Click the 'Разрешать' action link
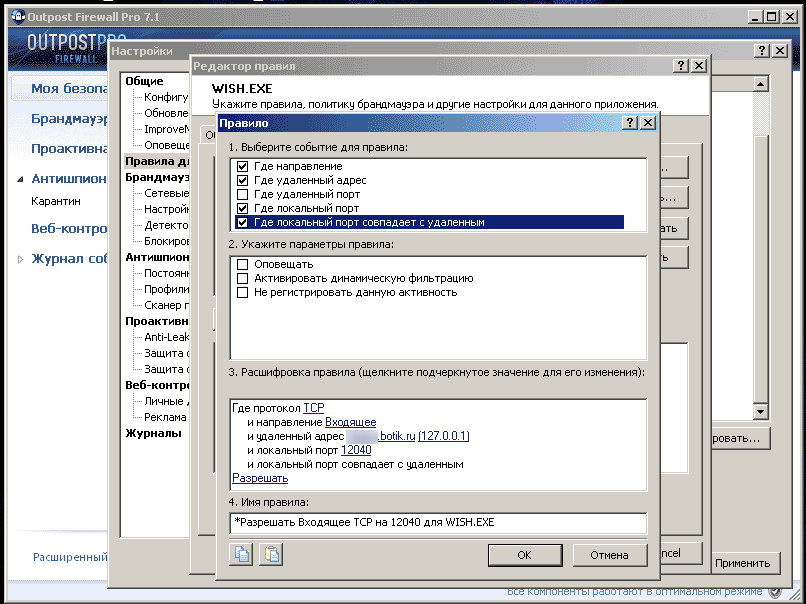806x604 pixels. pos(260,478)
